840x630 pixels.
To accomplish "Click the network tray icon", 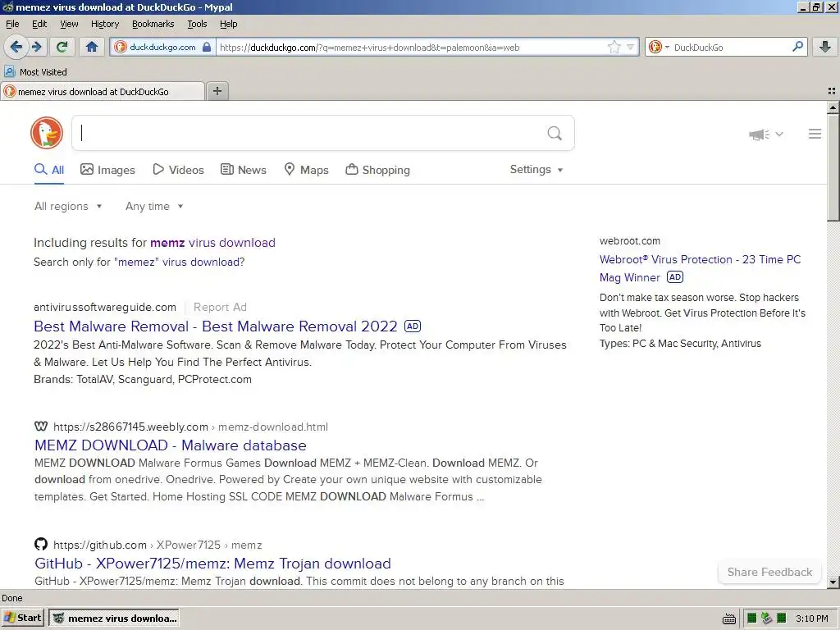I will [767, 619].
